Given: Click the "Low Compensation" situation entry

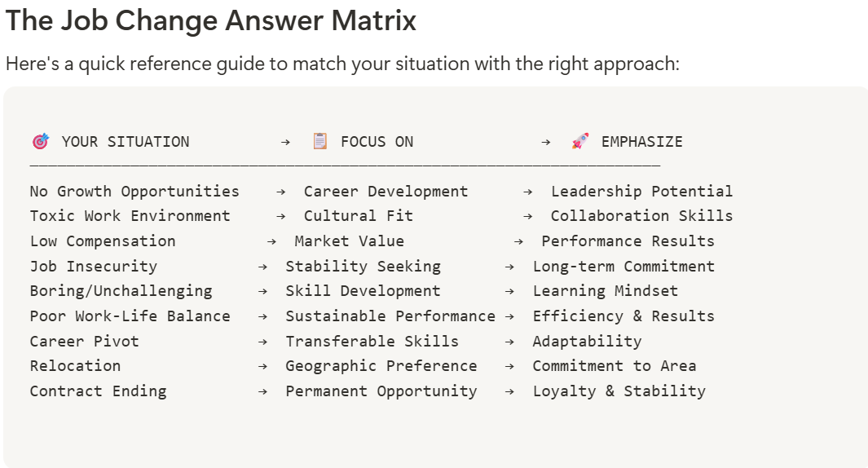Looking at the screenshot, I should [103, 241].
